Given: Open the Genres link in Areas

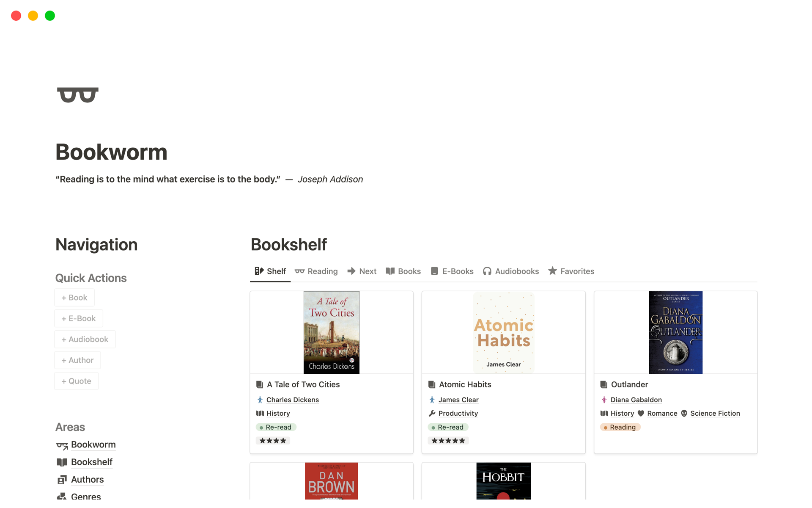Looking at the screenshot, I should [86, 496].
